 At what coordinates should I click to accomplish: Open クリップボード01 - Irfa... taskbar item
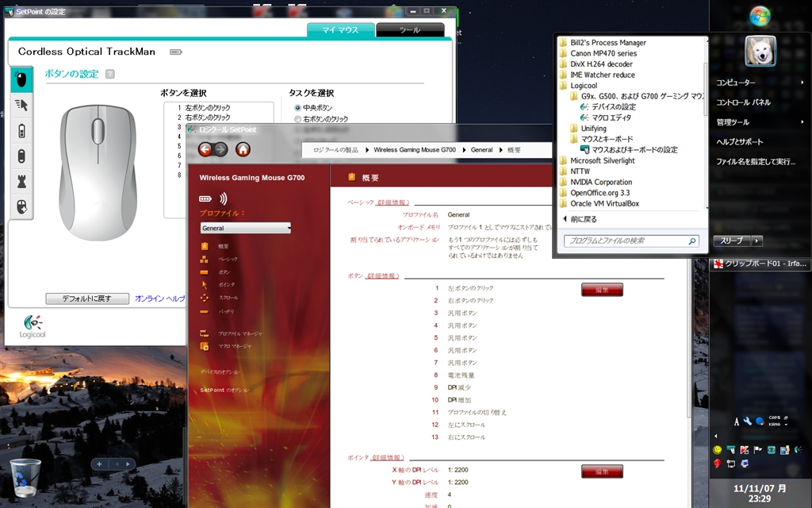pos(760,264)
